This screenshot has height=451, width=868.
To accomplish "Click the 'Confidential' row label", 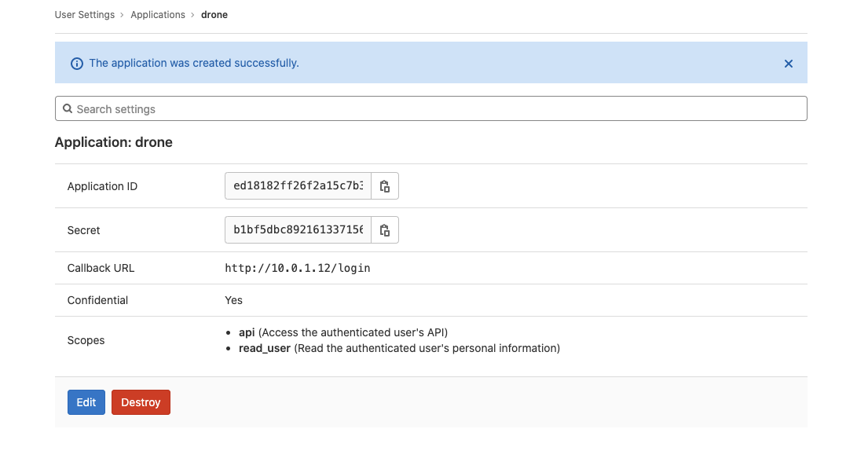I will [97, 300].
